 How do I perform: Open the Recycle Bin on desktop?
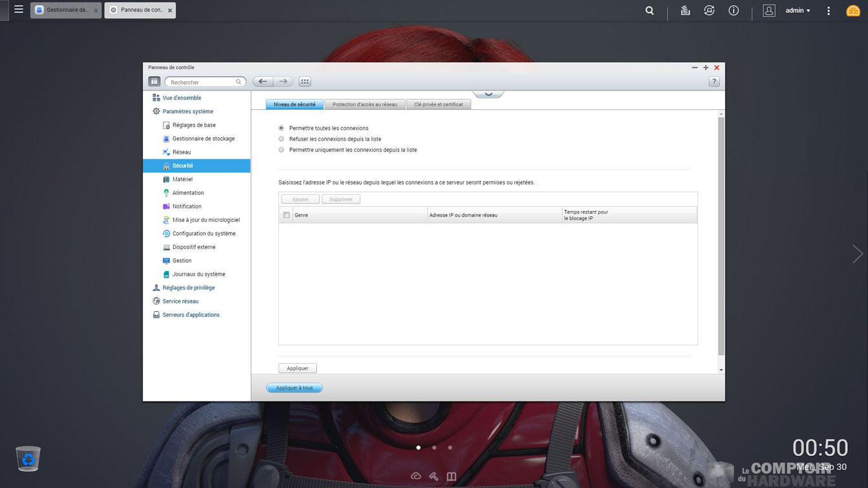tap(28, 459)
